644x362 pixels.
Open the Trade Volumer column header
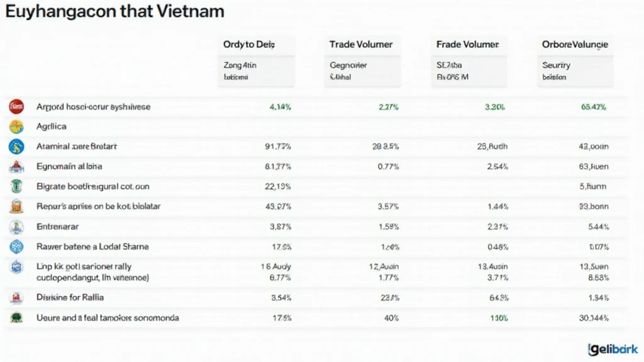(x=361, y=45)
